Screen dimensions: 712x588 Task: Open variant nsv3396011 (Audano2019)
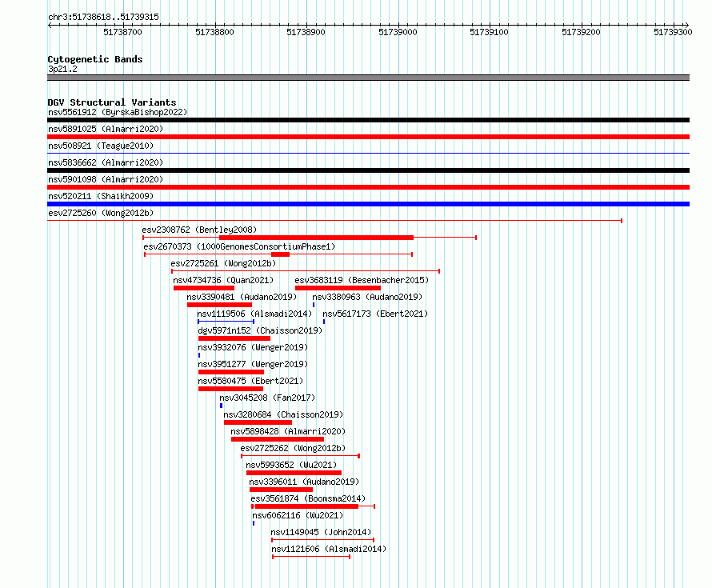(304, 482)
